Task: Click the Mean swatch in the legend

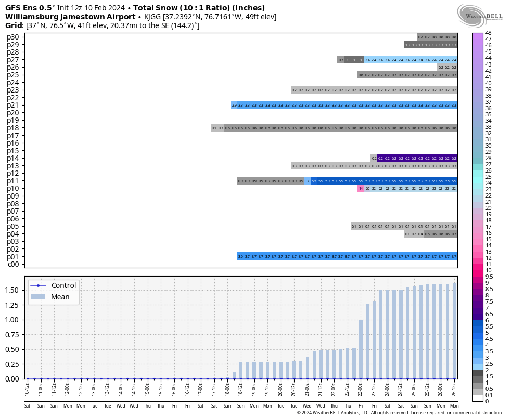Action: pyautogui.click(x=38, y=297)
